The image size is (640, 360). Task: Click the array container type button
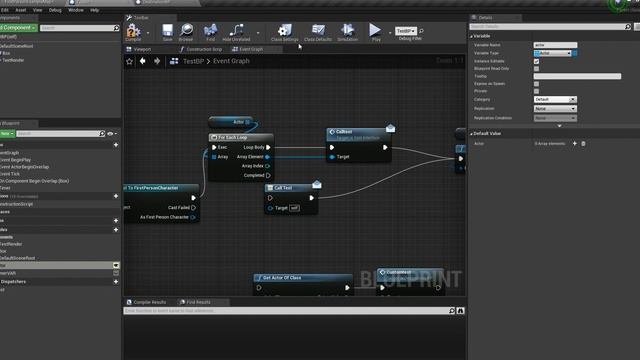pos(575,53)
